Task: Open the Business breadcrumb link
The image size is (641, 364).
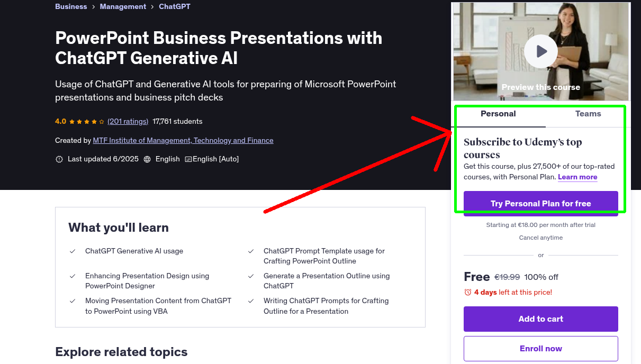Action: point(71,6)
